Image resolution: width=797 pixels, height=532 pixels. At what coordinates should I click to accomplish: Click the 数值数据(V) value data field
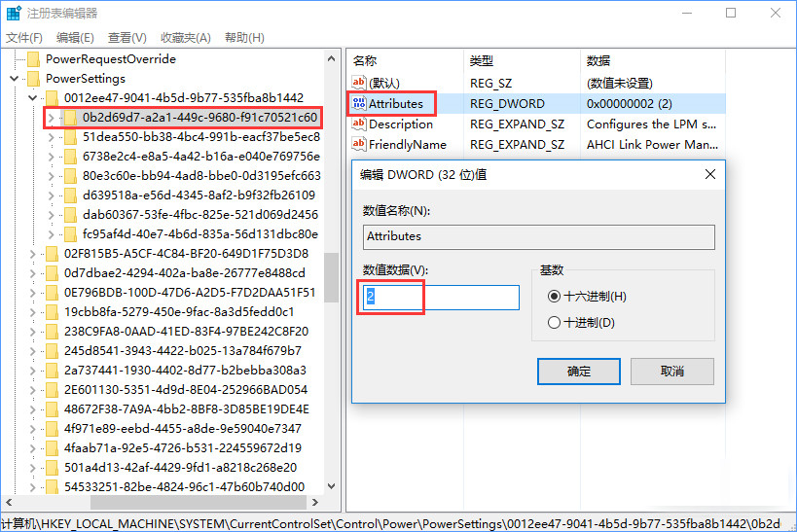(442, 298)
